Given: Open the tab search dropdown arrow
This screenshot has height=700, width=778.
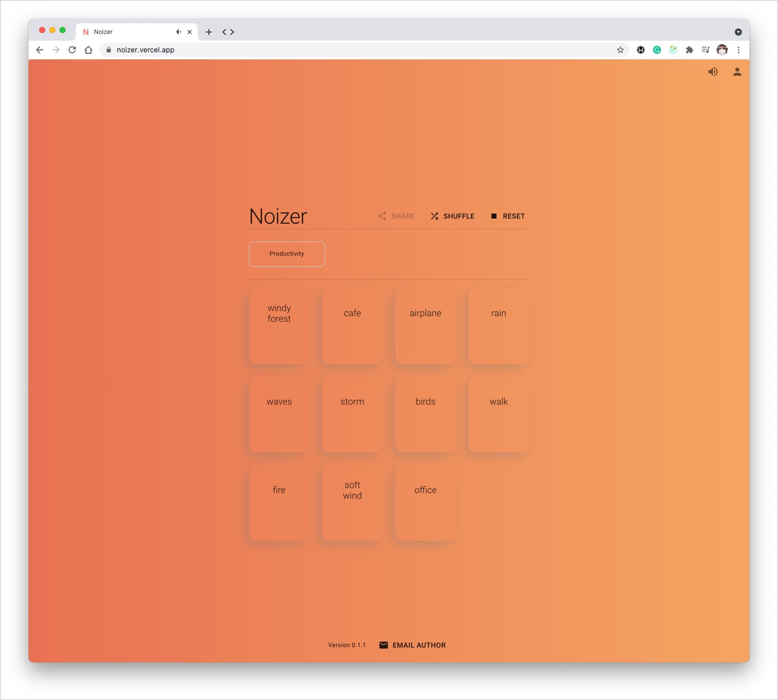Looking at the screenshot, I should click(x=738, y=32).
